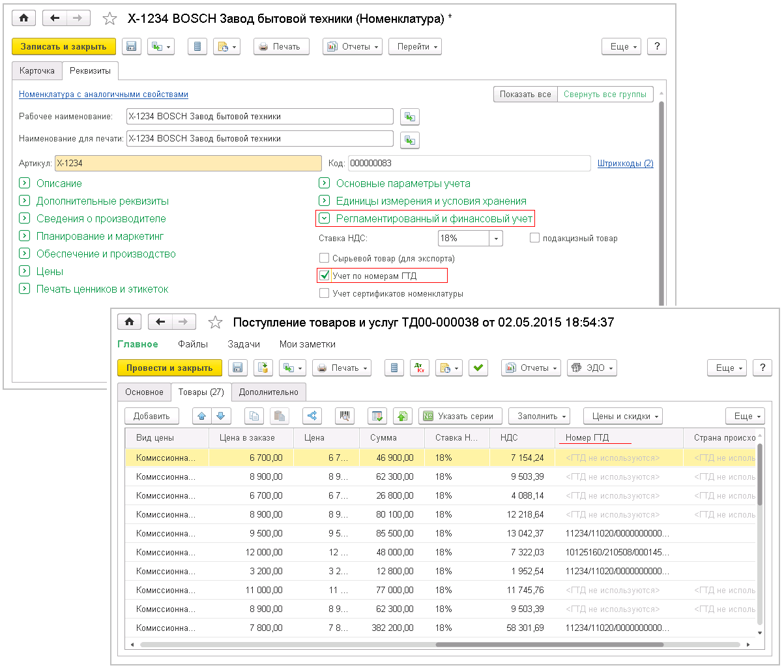The height and width of the screenshot is (672, 784).
Task: Toggle Сырьевой товар (для экспорта) checkbox
Action: 324,258
